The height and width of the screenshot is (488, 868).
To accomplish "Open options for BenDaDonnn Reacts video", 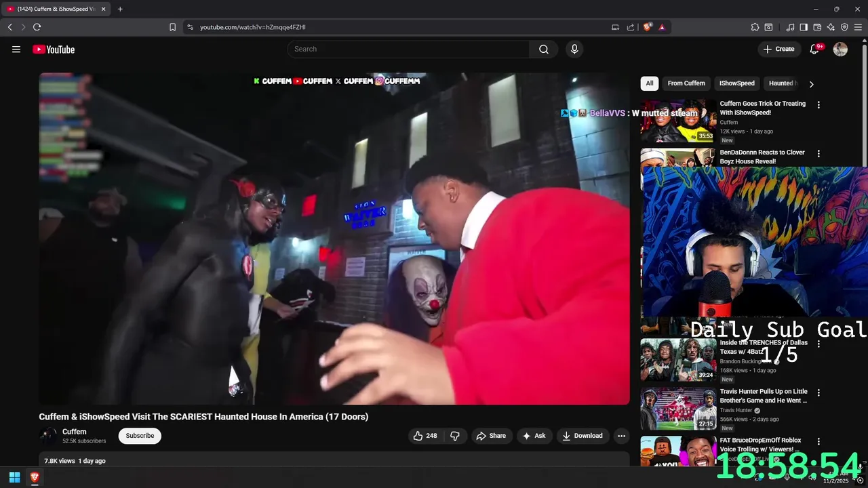I will click(x=818, y=154).
